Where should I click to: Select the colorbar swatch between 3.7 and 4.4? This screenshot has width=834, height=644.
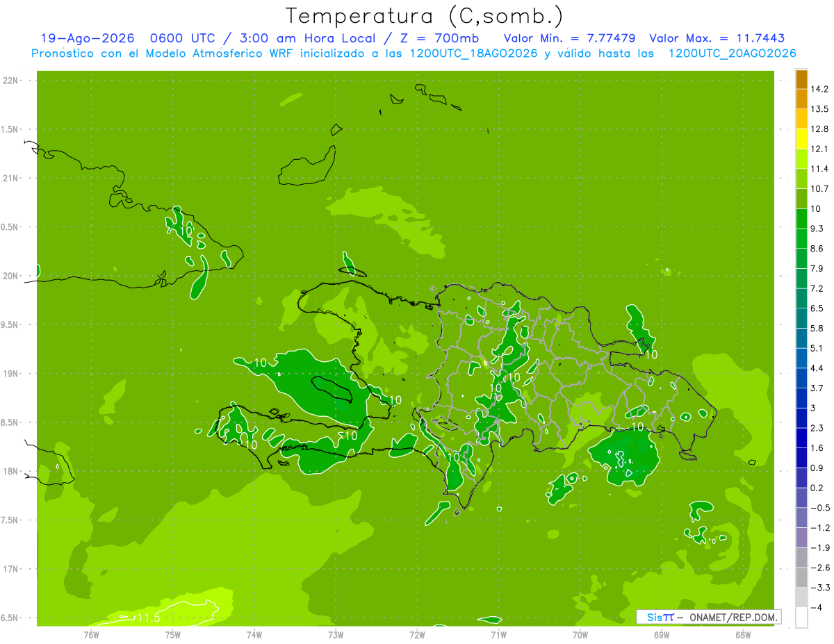(x=801, y=378)
